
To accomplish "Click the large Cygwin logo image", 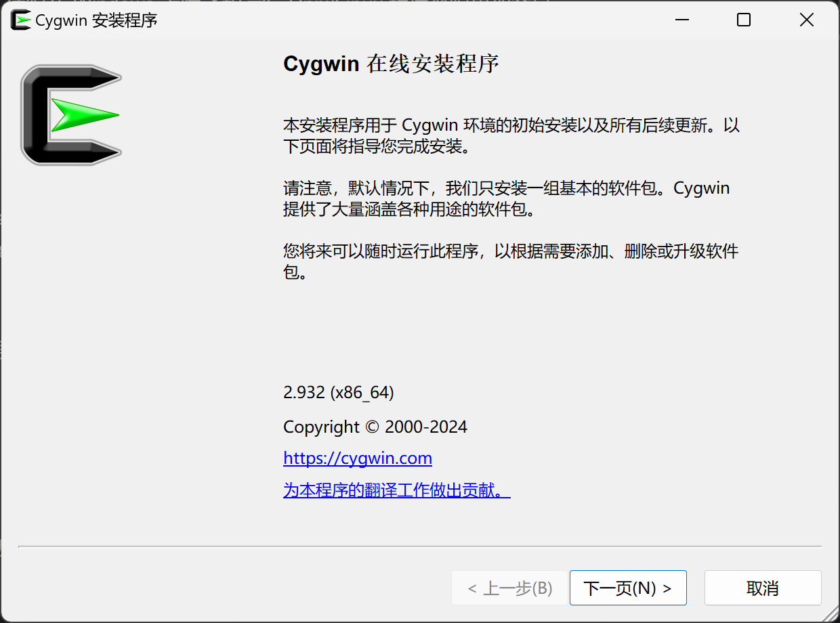I will click(x=71, y=115).
